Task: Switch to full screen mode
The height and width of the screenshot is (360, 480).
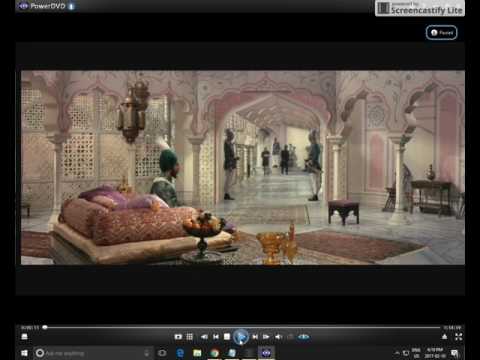Action: pos(459,337)
